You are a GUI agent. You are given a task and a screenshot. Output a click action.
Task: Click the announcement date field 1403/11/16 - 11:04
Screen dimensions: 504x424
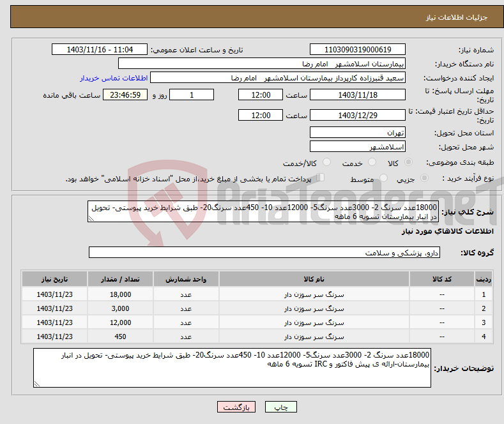(100, 49)
